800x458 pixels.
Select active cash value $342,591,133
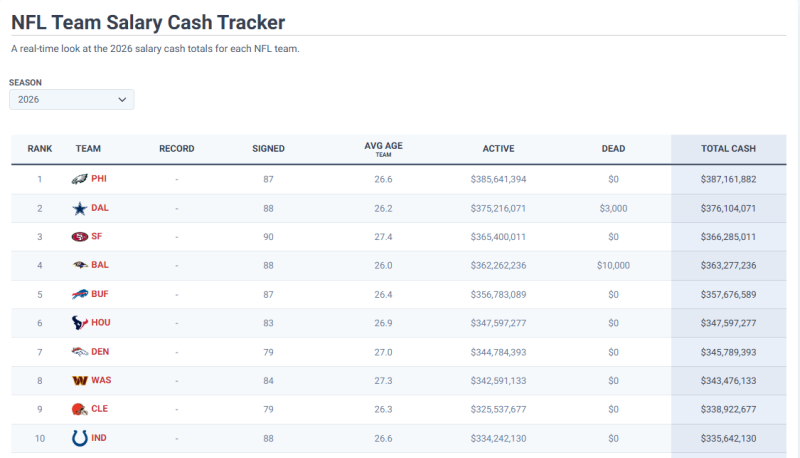[498, 380]
